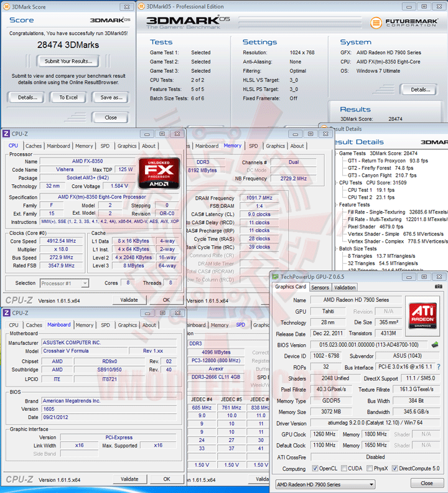This screenshot has width=448, height=493.
Task: Select GT2 - Firefly Forest result row
Action: 380,168
